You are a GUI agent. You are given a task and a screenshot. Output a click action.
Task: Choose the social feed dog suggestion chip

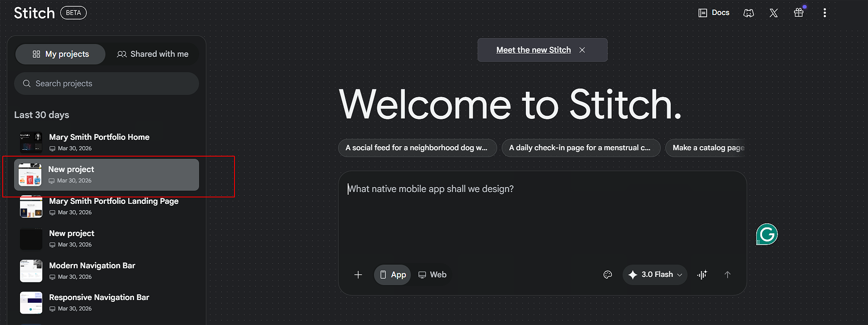coord(417,148)
